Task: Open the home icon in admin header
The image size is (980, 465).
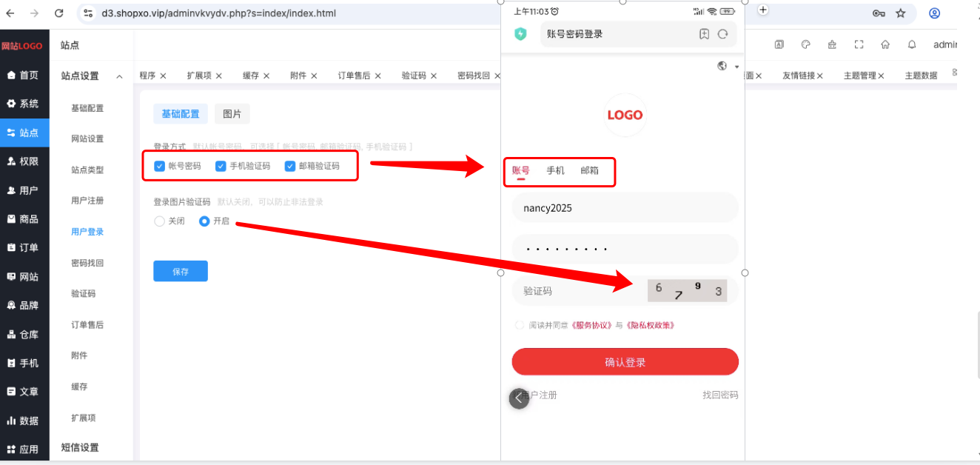Action: pos(885,44)
